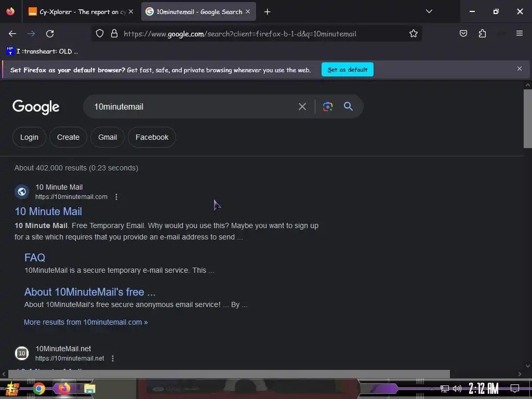Clear the search query with X icon

tap(302, 107)
